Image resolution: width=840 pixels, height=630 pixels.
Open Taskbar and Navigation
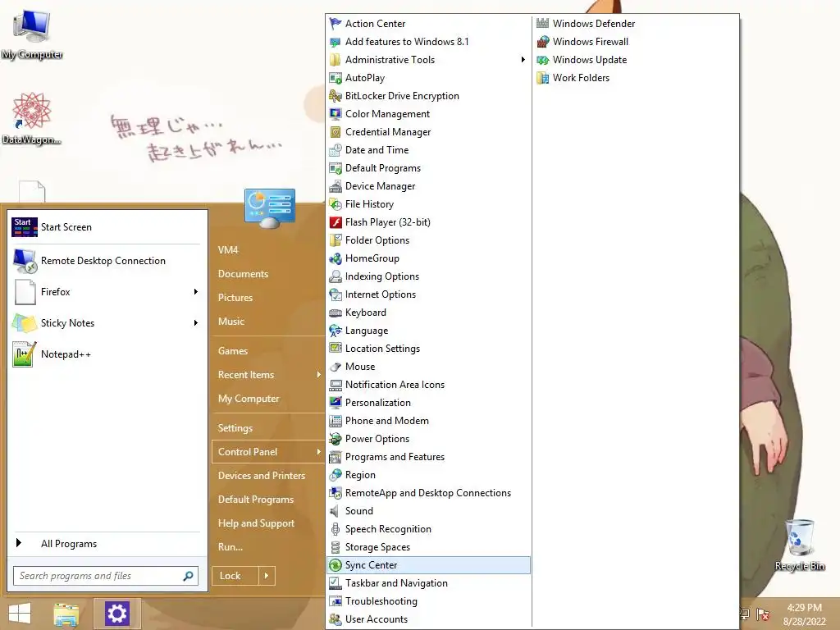pos(428,583)
